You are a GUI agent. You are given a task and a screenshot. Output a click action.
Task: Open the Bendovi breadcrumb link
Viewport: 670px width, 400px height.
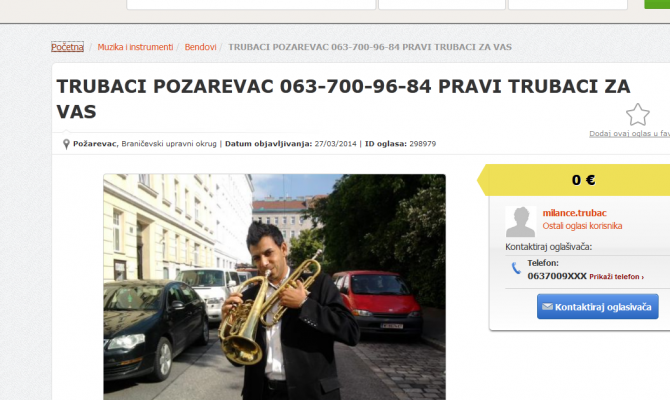(200, 47)
